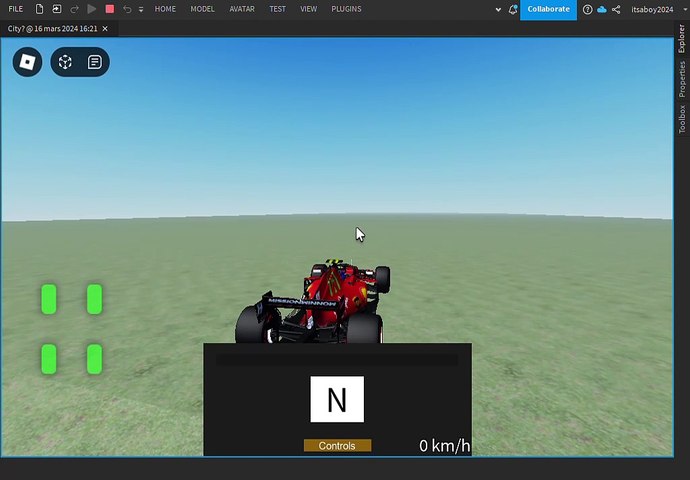Image resolution: width=690 pixels, height=480 pixels.
Task: Click the Open place icon
Action: [56, 9]
